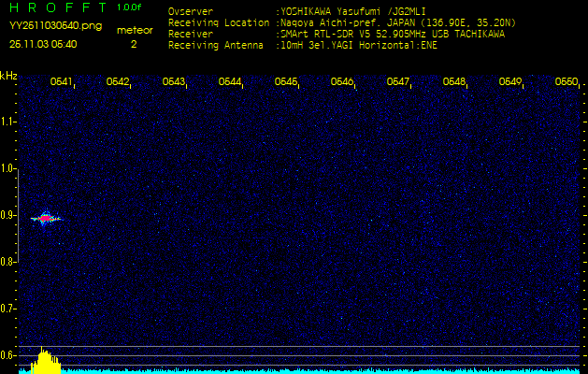Viewport: 588px width, 374px height.
Task: Click the 0541 time marker
Action: (x=61, y=81)
